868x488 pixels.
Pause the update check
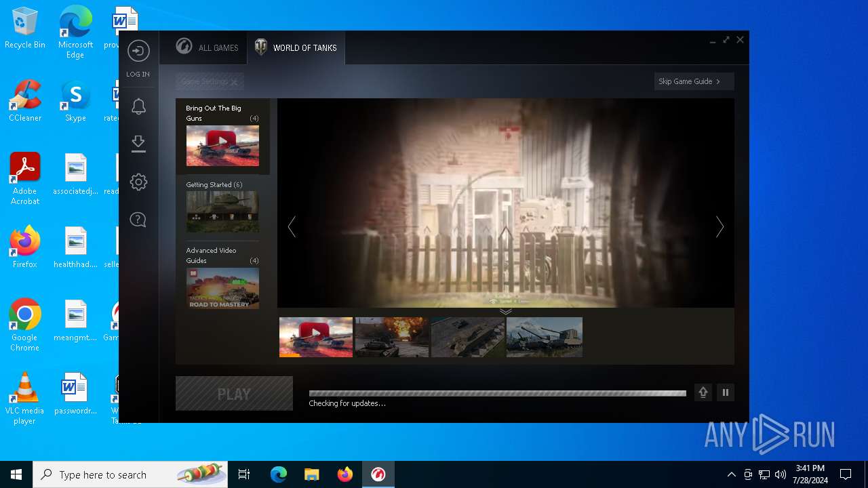point(726,392)
